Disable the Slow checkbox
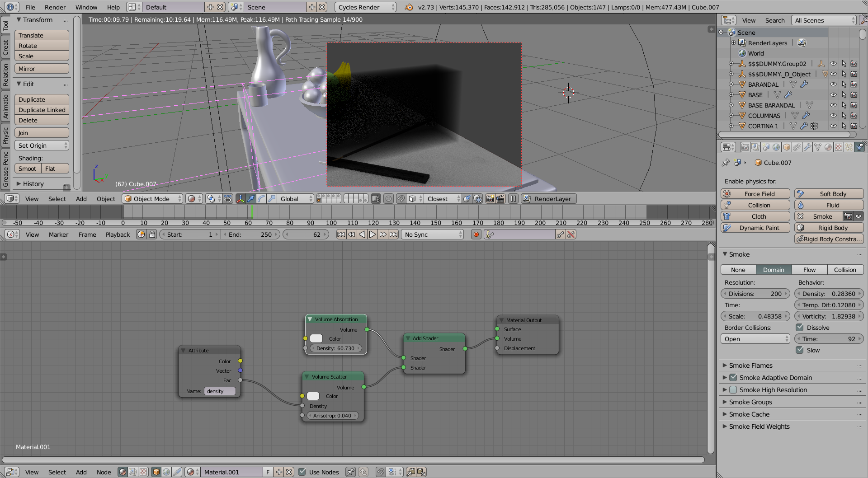Image resolution: width=868 pixels, height=478 pixels. point(800,350)
